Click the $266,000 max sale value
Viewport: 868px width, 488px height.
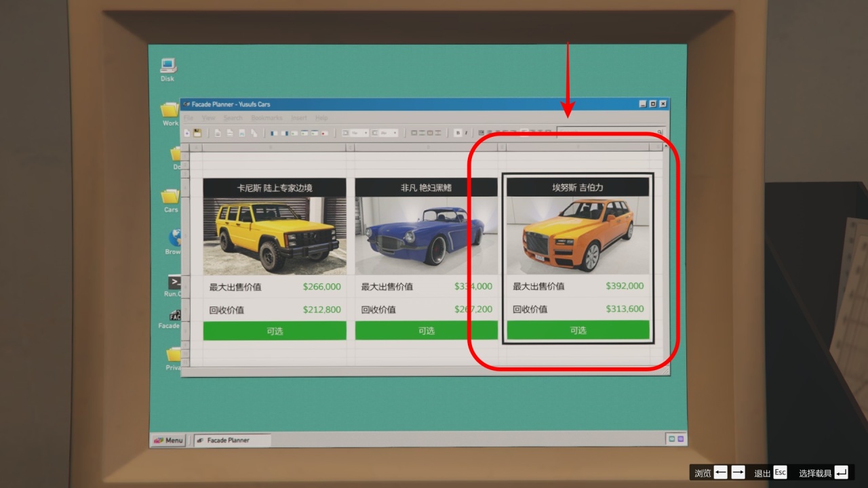(322, 287)
